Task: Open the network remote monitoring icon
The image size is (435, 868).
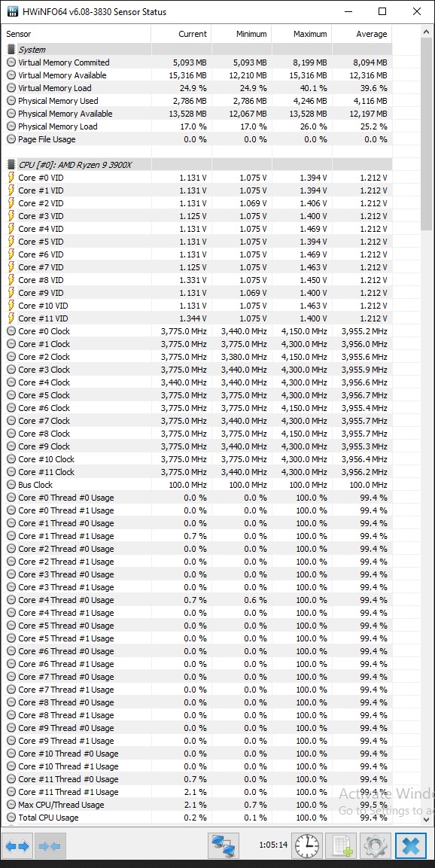Action: coord(224,846)
